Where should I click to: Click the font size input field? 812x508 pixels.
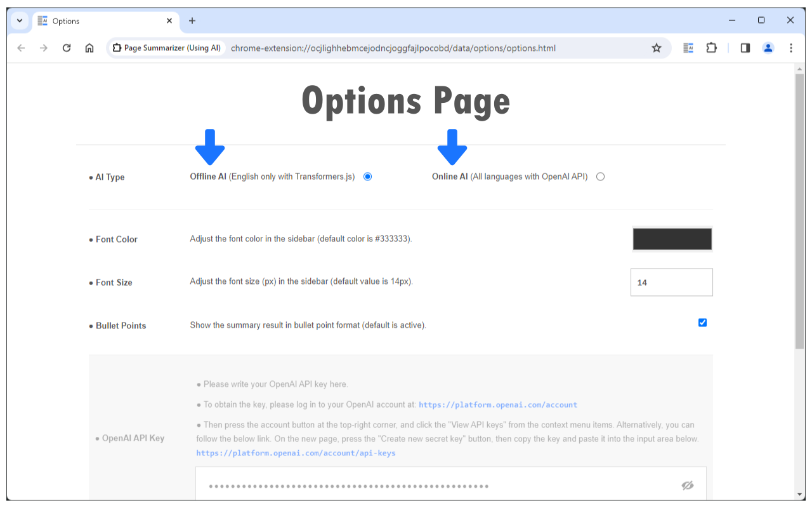tap(672, 282)
